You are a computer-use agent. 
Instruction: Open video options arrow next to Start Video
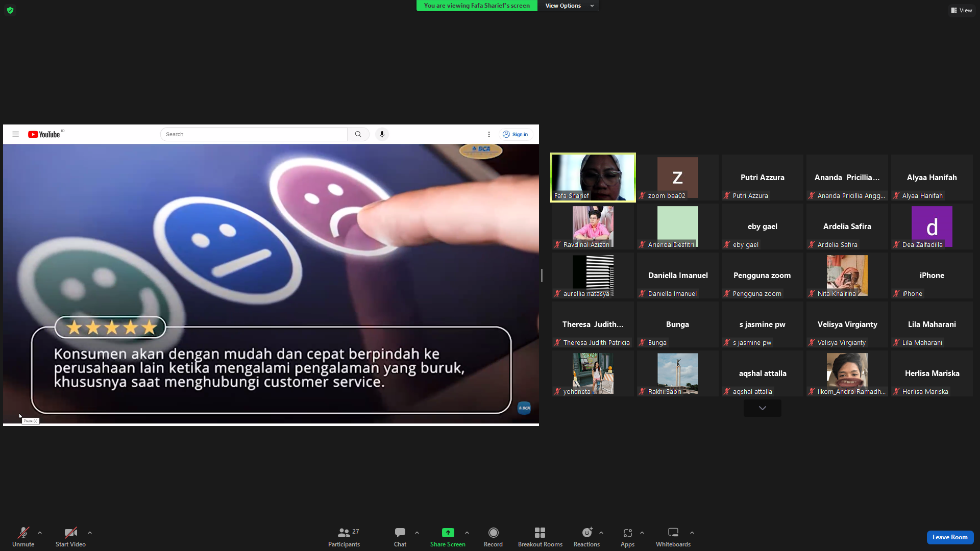90,533
